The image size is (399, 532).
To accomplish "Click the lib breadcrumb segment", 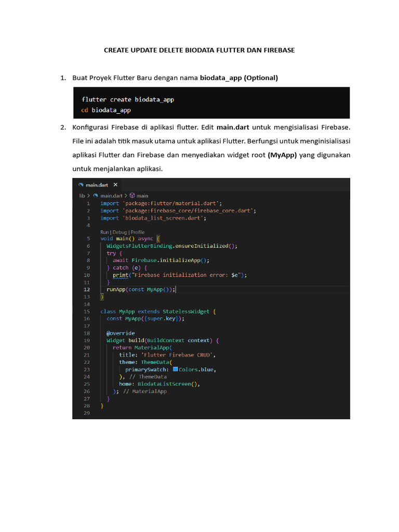I will coord(82,196).
